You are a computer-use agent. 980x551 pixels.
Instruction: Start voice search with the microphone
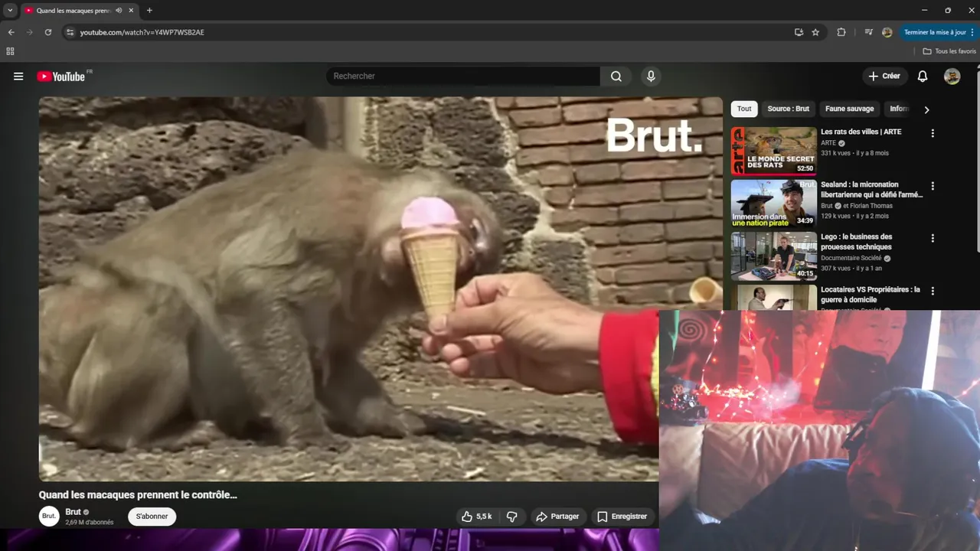pyautogui.click(x=651, y=77)
